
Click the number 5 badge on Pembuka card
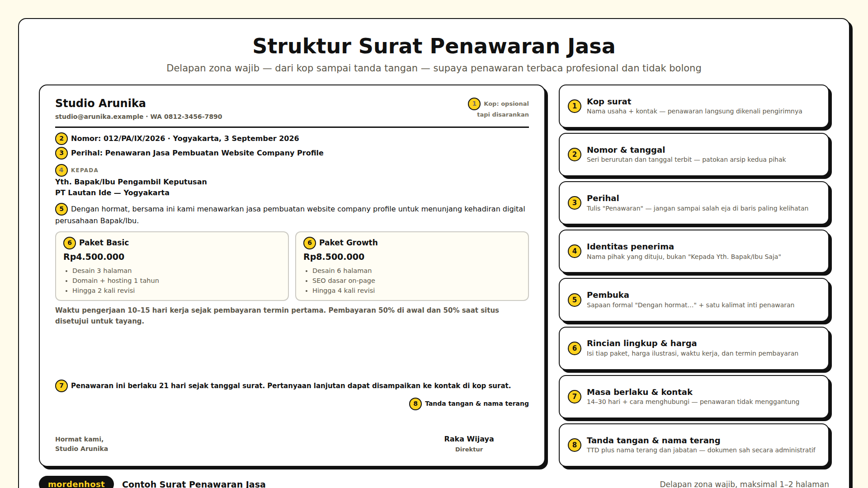575,300
